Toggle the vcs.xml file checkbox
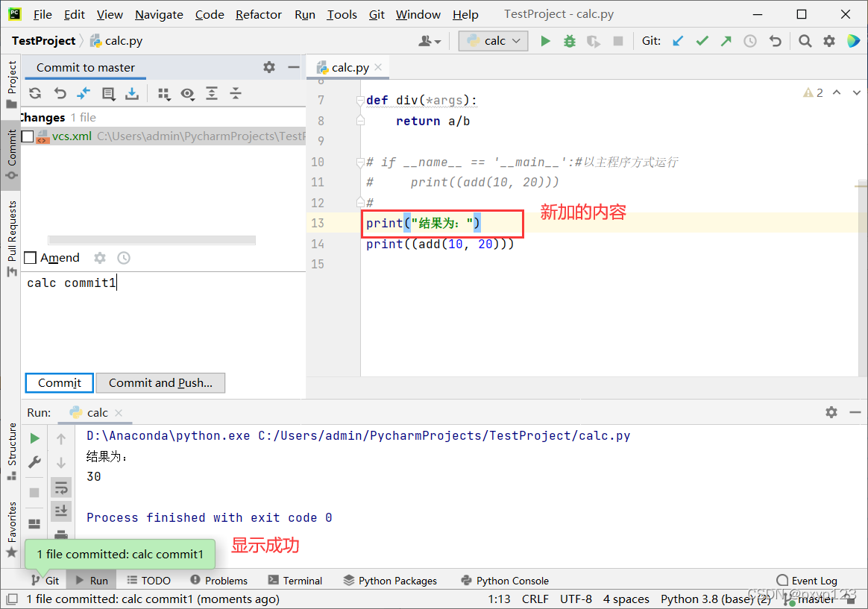Image resolution: width=868 pixels, height=609 pixels. pyautogui.click(x=28, y=136)
